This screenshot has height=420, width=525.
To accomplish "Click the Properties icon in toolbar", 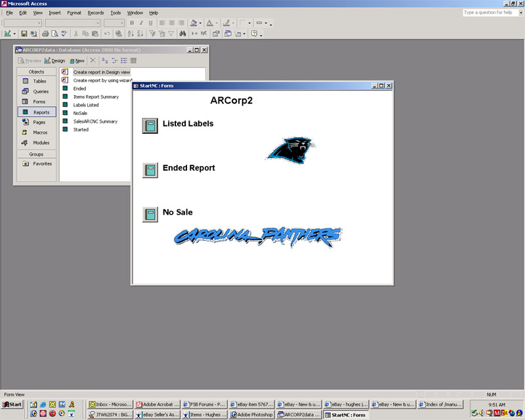I will [216, 33].
